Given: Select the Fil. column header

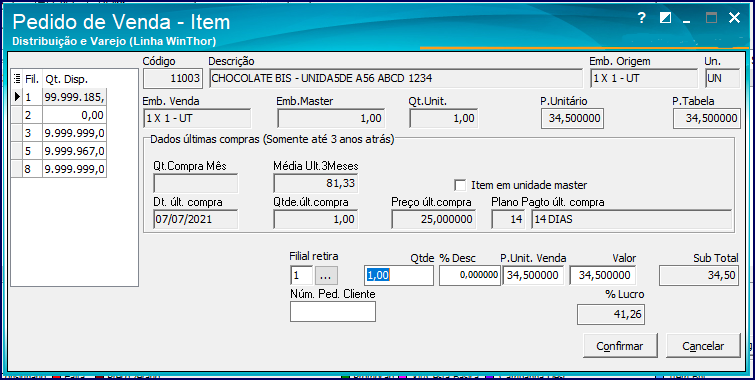Looking at the screenshot, I should [x=32, y=79].
